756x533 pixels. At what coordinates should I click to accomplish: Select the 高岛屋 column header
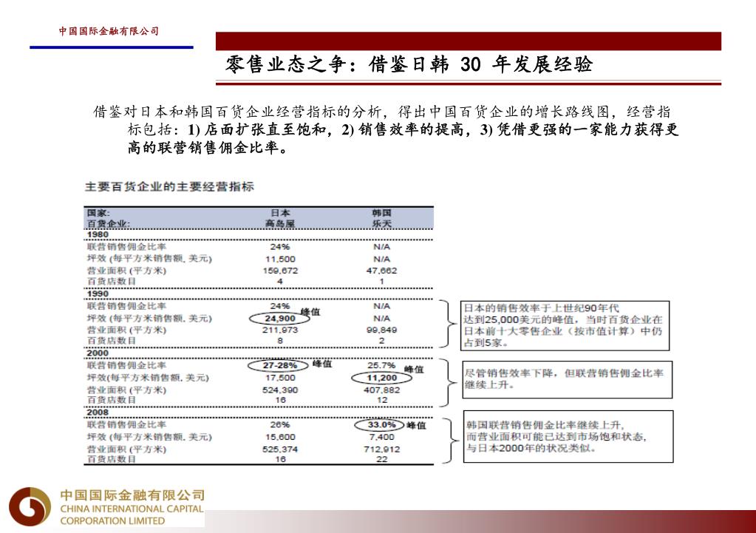(280, 224)
